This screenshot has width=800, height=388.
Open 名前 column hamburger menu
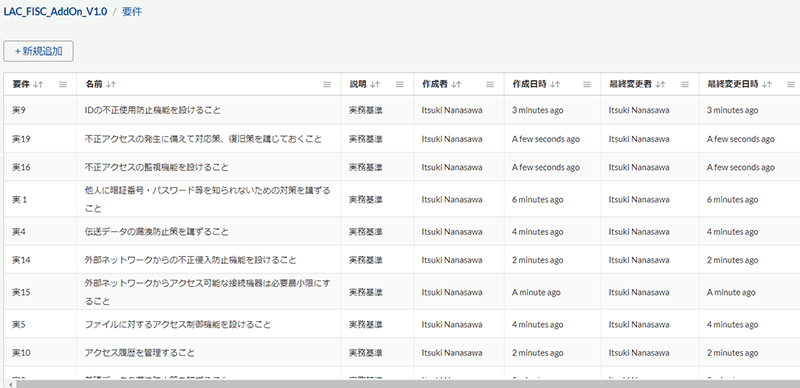327,85
